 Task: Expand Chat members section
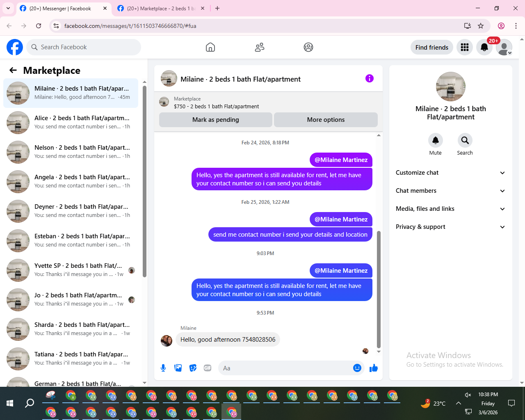click(x=450, y=191)
